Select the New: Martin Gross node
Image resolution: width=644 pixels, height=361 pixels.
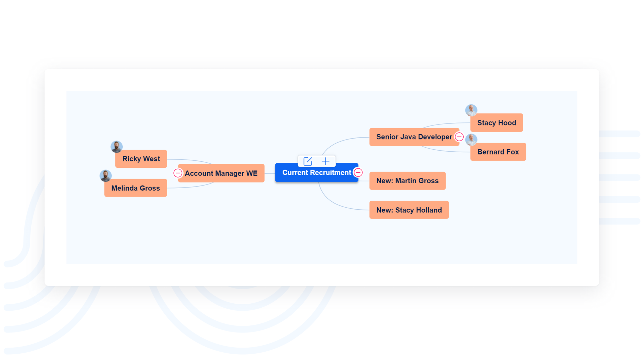point(407,181)
